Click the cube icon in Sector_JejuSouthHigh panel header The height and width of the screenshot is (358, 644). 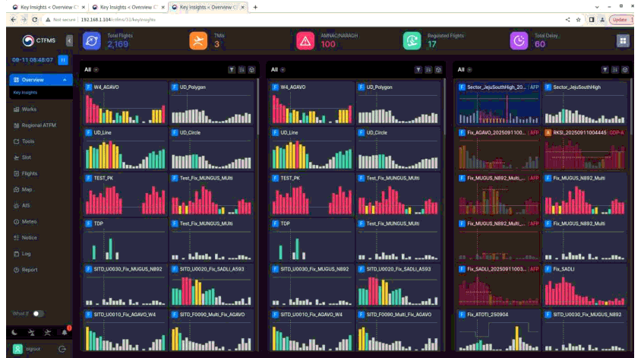pos(625,70)
